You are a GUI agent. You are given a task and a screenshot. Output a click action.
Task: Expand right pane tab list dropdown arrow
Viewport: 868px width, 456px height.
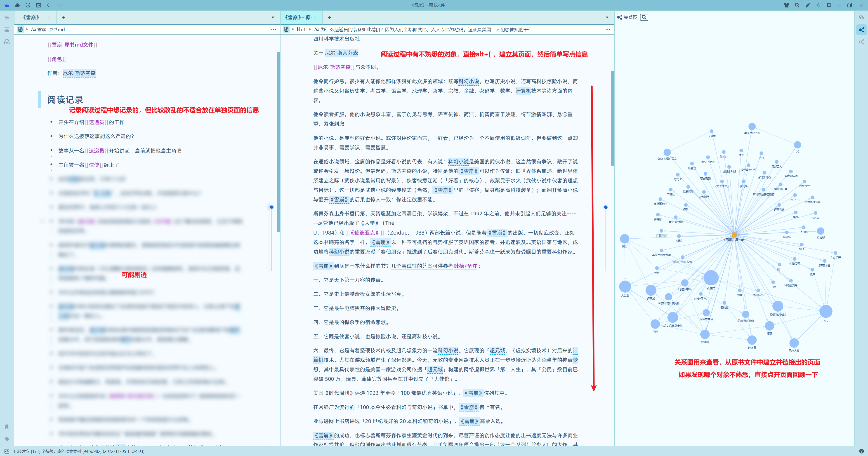pos(607,18)
